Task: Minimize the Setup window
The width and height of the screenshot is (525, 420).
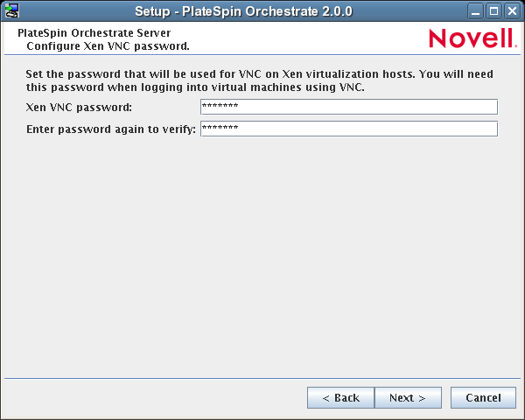Action: [x=476, y=10]
